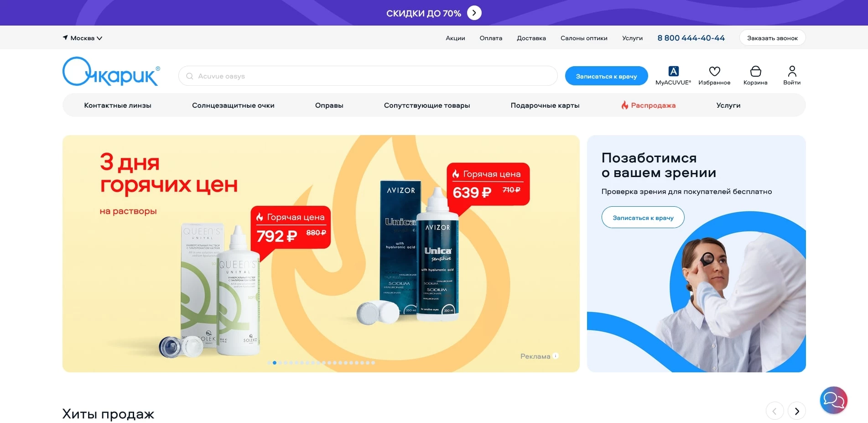Focus the Acuvue oasys search field
This screenshot has width=868, height=423.
pyautogui.click(x=368, y=76)
